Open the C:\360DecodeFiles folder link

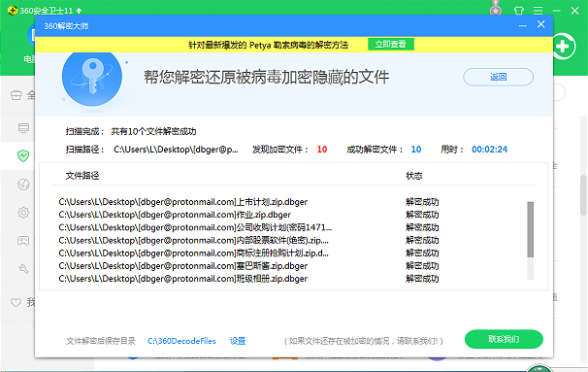pos(181,341)
